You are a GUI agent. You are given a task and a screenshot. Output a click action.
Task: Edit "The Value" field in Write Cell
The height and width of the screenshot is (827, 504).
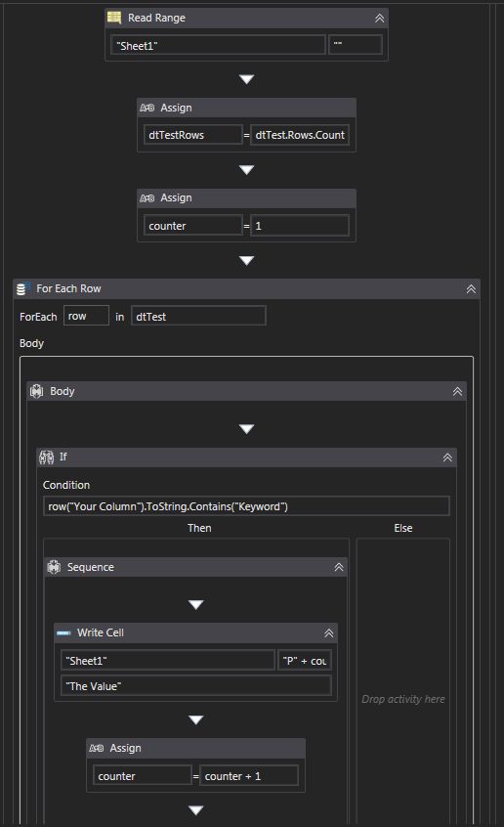[196, 685]
